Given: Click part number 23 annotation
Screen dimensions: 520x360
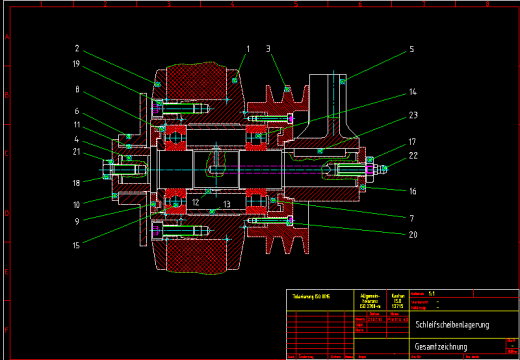Looking at the screenshot, I should pos(413,115).
